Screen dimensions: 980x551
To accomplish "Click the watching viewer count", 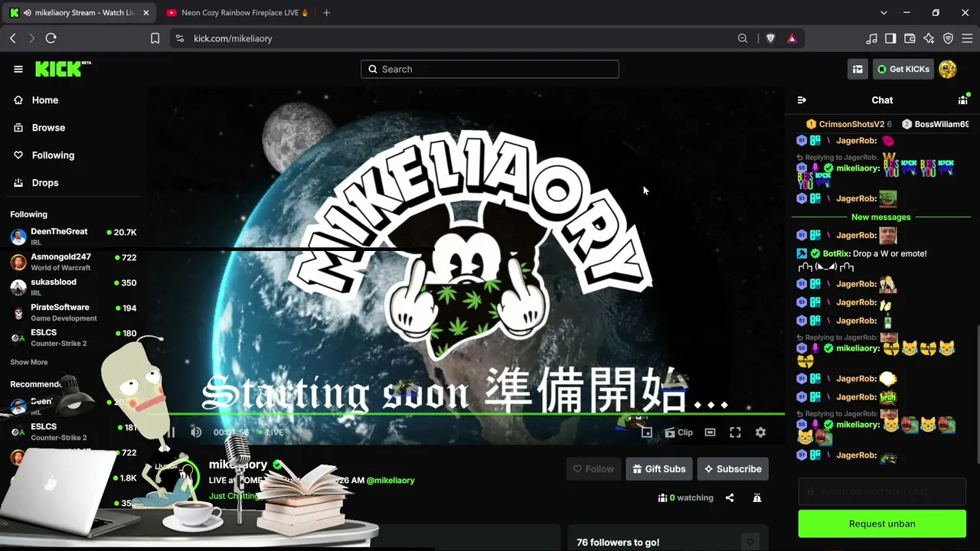I will click(x=685, y=498).
